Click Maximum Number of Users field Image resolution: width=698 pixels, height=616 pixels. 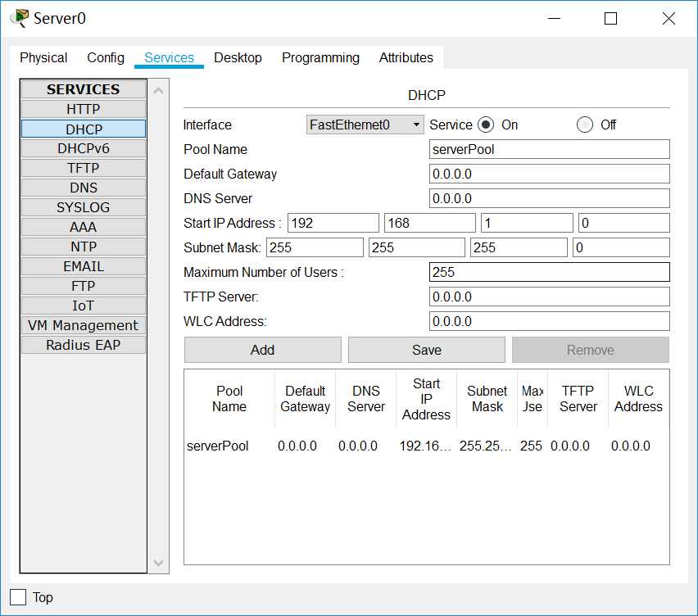(550, 272)
